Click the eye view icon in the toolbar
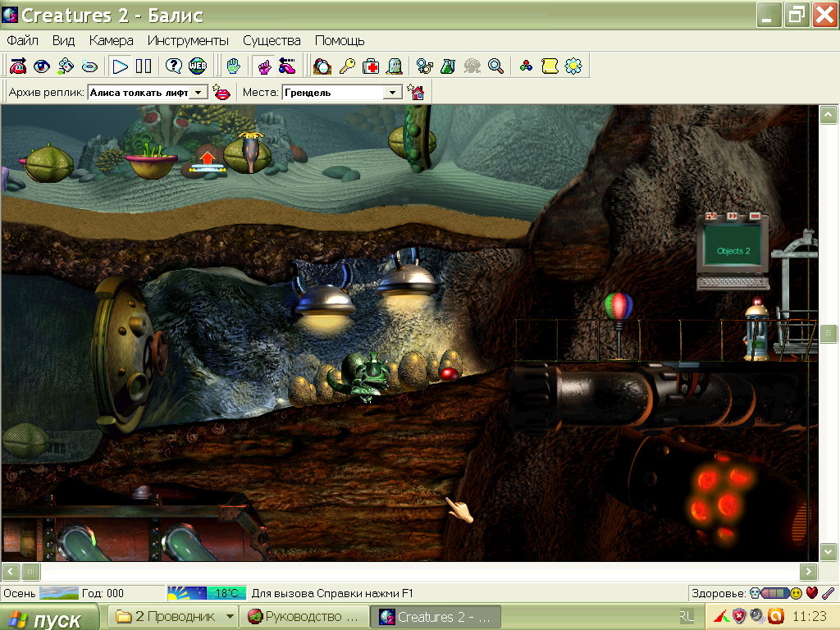The height and width of the screenshot is (630, 840). coord(42,66)
